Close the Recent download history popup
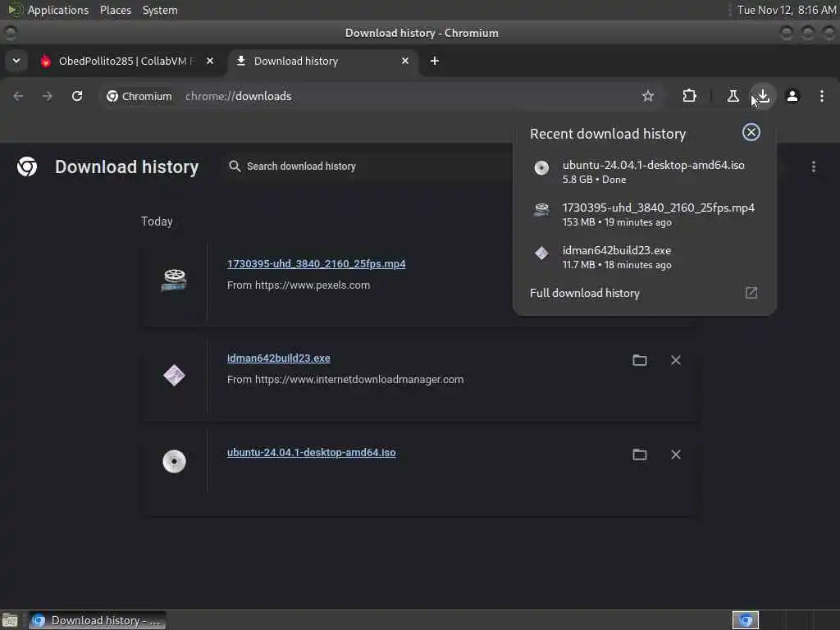The image size is (840, 630). 751,132
